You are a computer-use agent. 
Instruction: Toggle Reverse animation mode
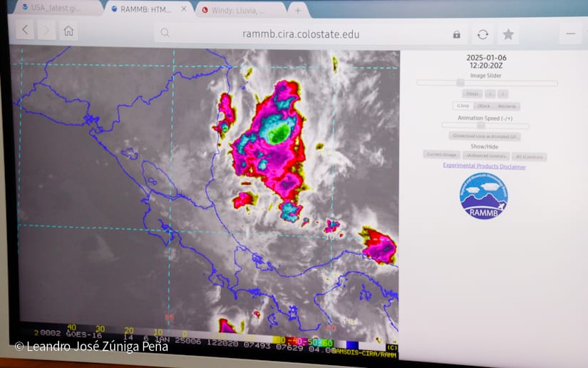507,106
